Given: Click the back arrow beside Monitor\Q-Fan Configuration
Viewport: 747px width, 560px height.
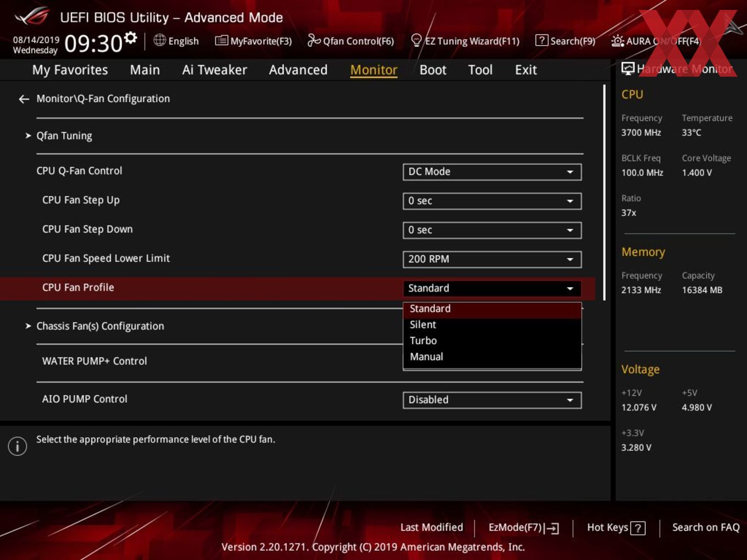Looking at the screenshot, I should (24, 99).
